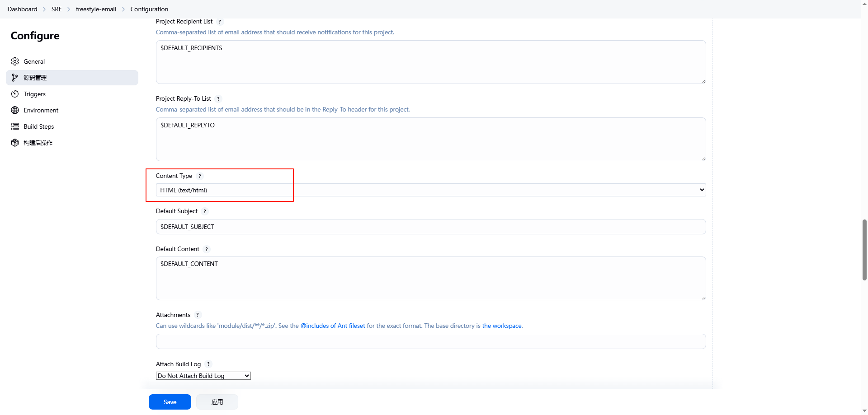The width and height of the screenshot is (868, 415).
Task: Show help for Default Subject field
Action: pos(205,211)
